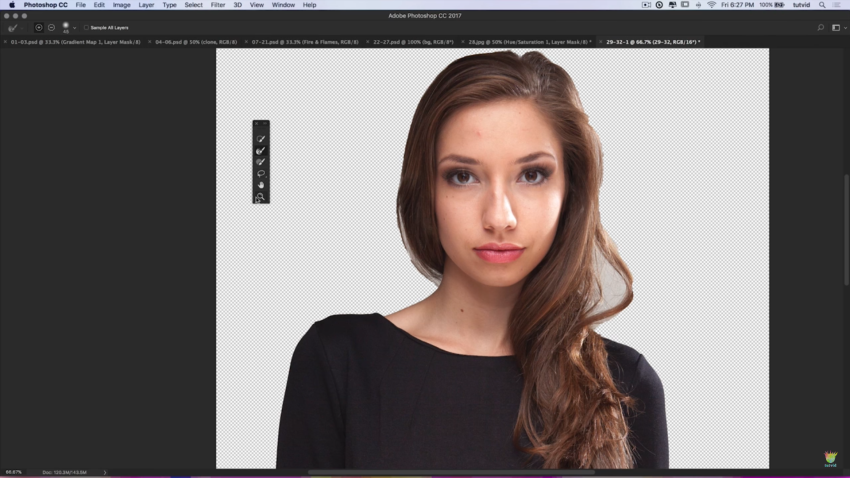850x478 pixels.
Task: Collapse the floating tools panel
Action: click(x=265, y=124)
